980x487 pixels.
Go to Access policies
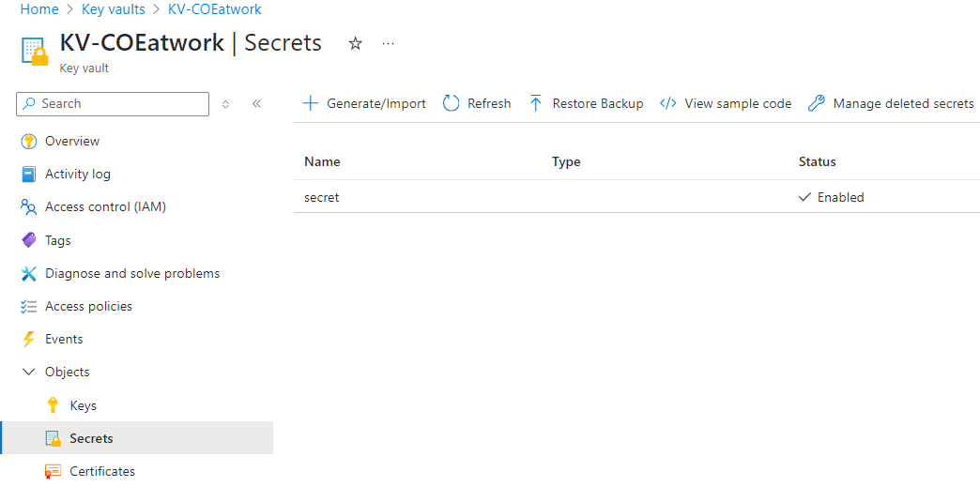pyautogui.click(x=88, y=307)
